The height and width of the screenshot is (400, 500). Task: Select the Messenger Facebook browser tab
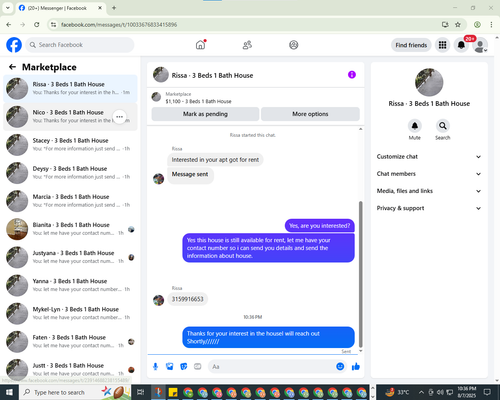[x=61, y=8]
